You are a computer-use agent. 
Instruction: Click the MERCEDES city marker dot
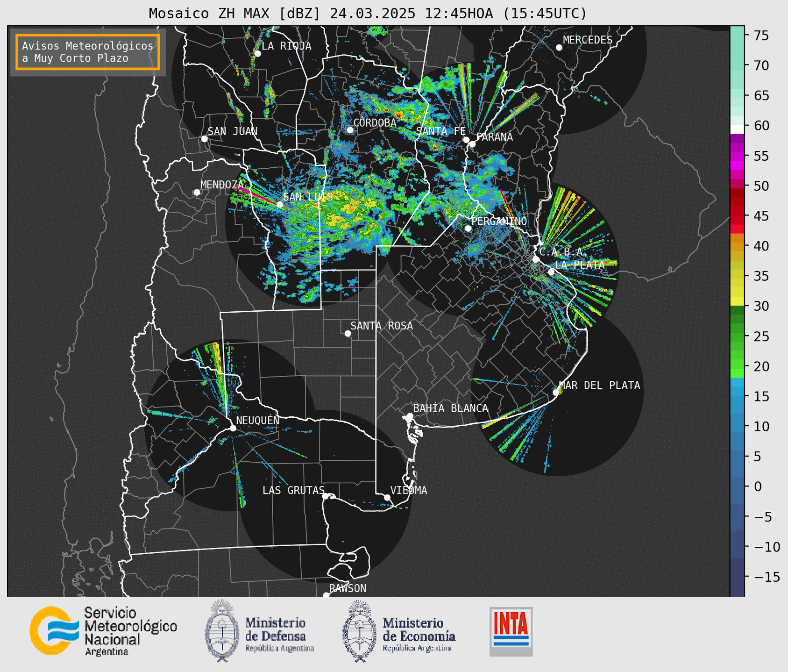(559, 48)
